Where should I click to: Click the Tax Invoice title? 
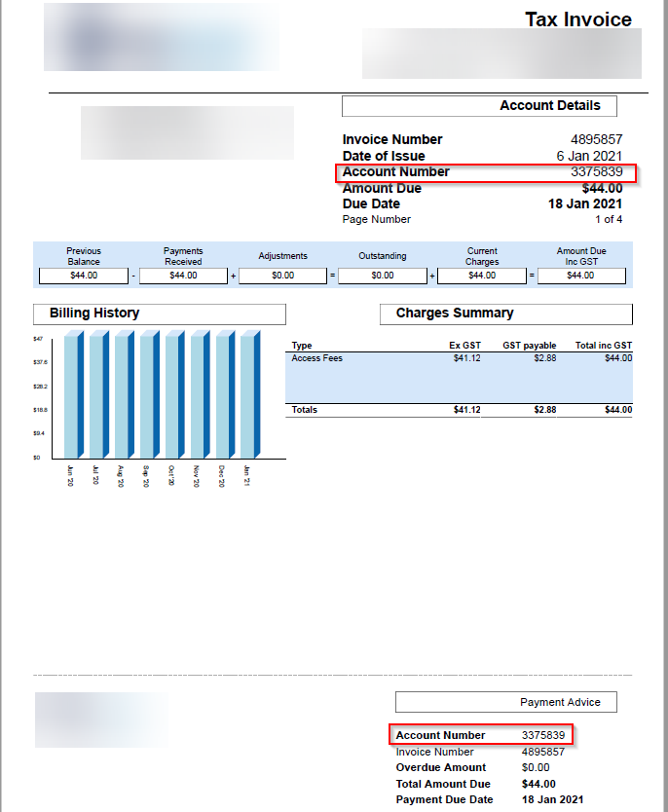[x=578, y=19]
